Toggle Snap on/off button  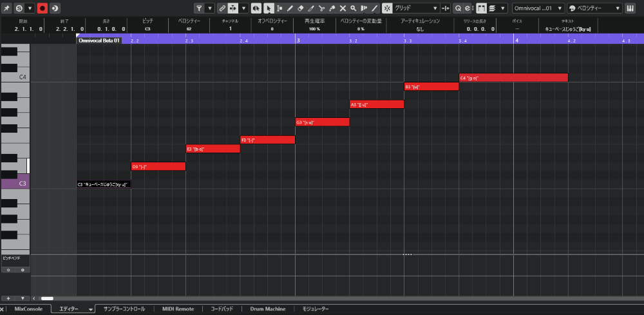pyautogui.click(x=386, y=8)
